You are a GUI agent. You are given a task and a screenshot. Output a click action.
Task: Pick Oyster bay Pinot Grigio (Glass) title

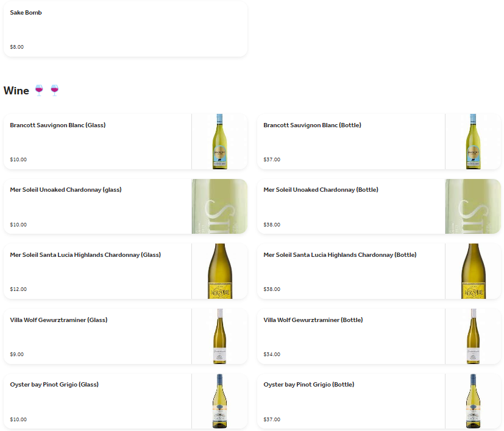pos(54,385)
